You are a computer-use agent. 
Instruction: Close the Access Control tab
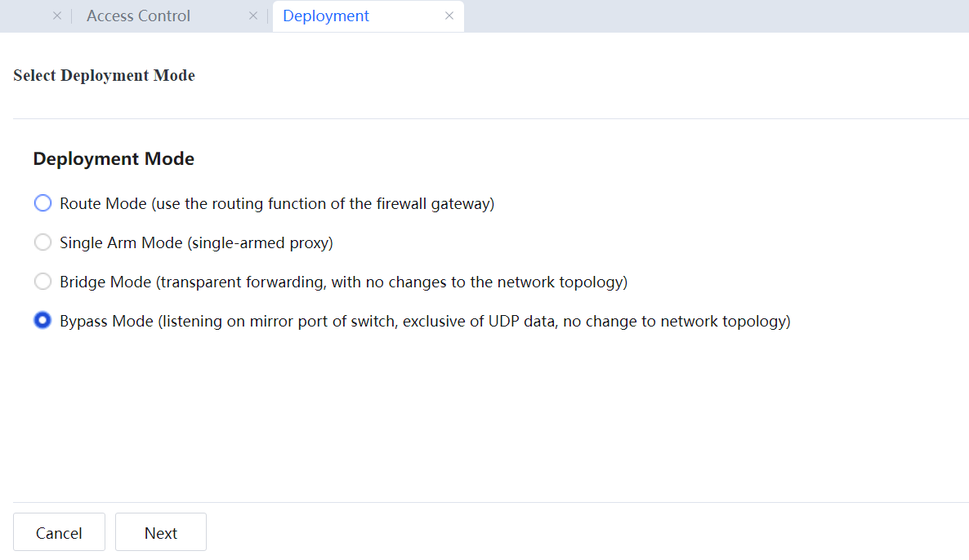(x=253, y=16)
